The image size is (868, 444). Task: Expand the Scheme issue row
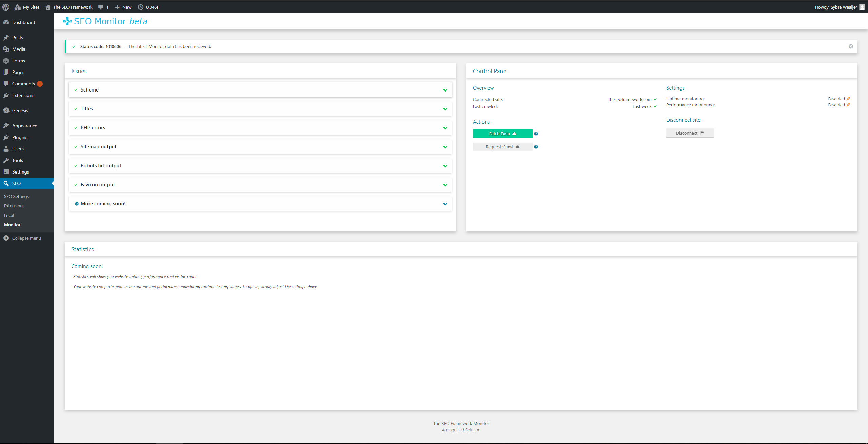click(260, 90)
